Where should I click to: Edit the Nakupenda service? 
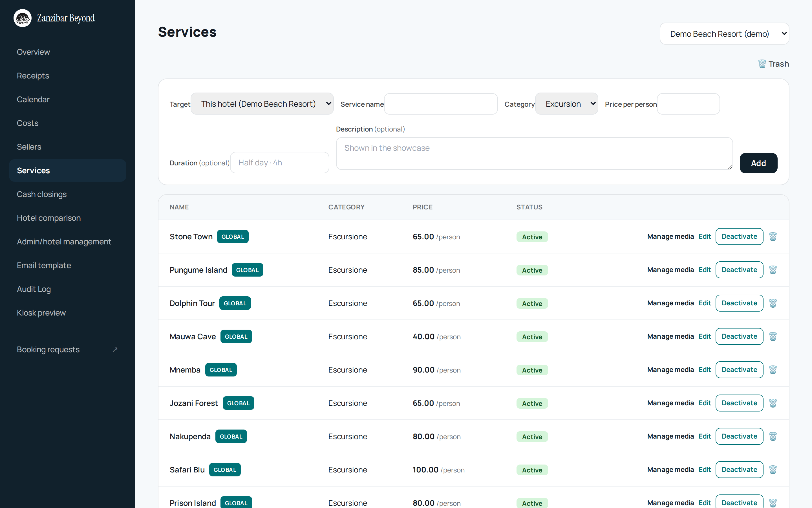[x=705, y=436]
